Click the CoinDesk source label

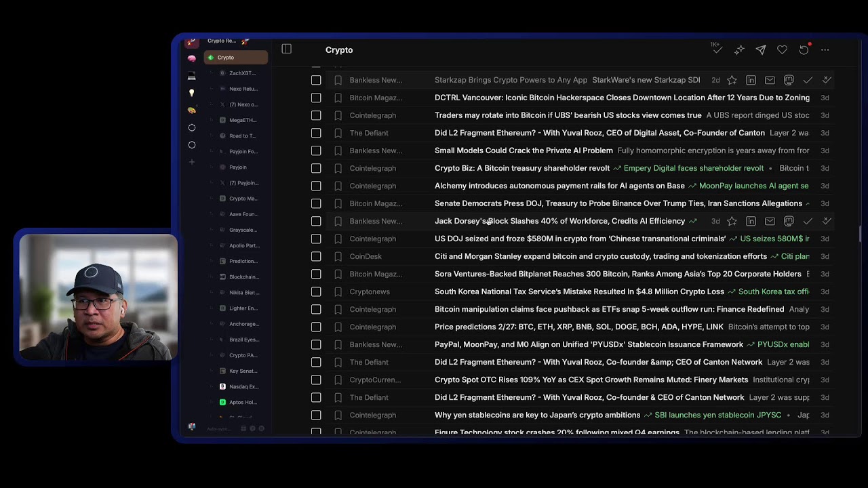[x=366, y=256]
